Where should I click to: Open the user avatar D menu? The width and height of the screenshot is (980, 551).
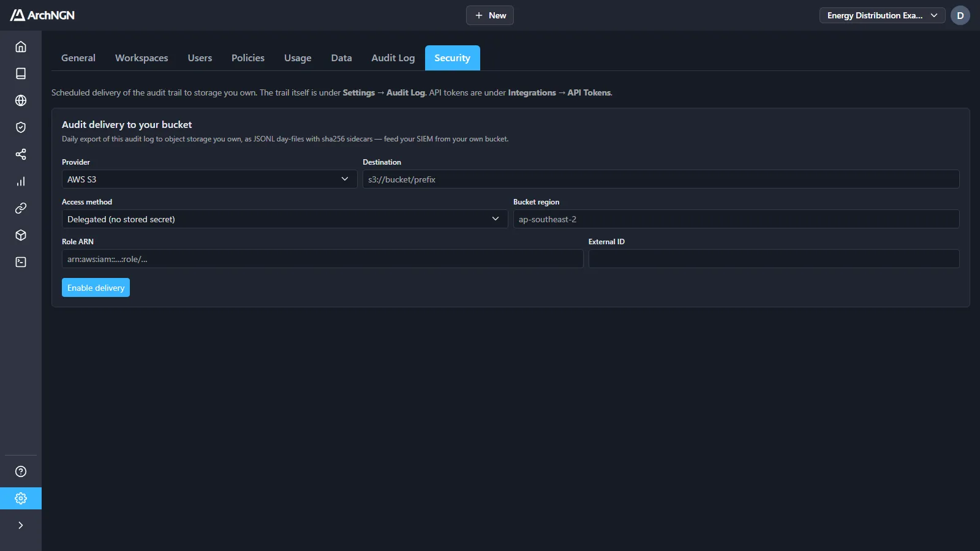tap(960, 15)
